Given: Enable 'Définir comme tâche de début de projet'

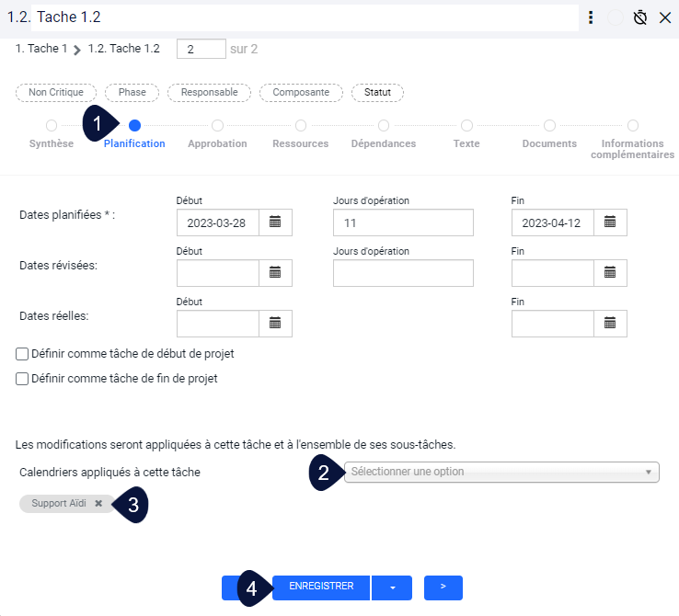Looking at the screenshot, I should click(x=22, y=354).
